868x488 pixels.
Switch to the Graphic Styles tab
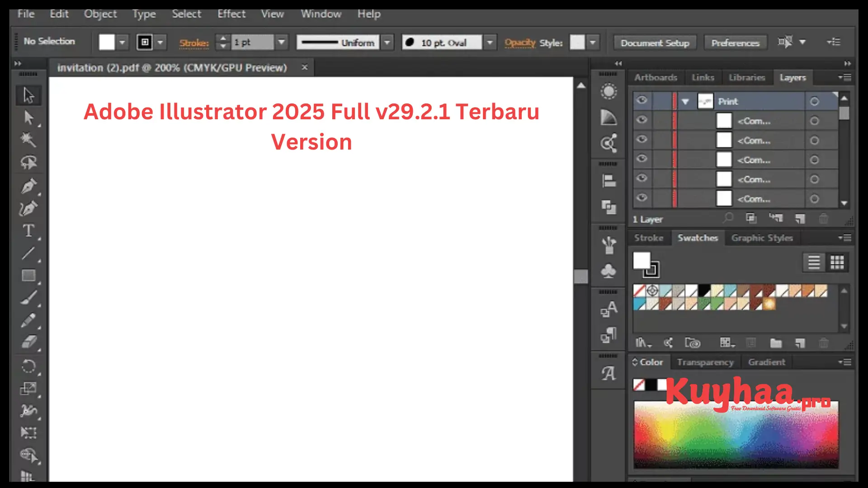762,238
